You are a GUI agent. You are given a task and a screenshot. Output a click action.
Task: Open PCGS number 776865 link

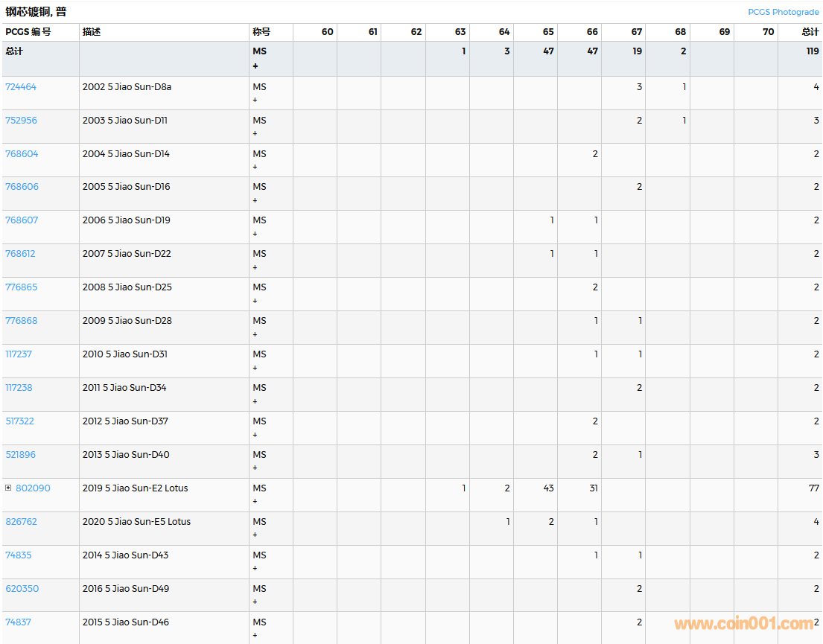tap(21, 287)
